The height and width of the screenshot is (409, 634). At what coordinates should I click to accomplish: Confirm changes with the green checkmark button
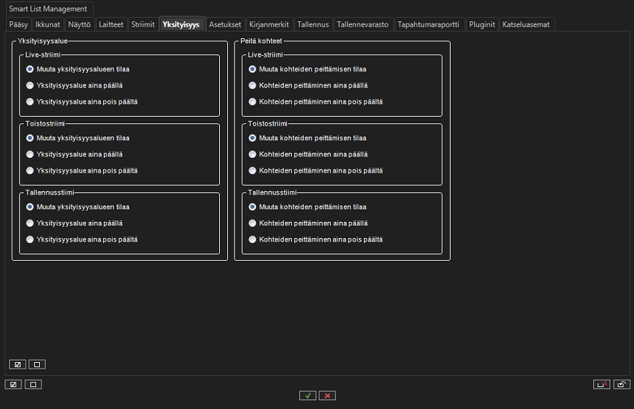pyautogui.click(x=308, y=396)
